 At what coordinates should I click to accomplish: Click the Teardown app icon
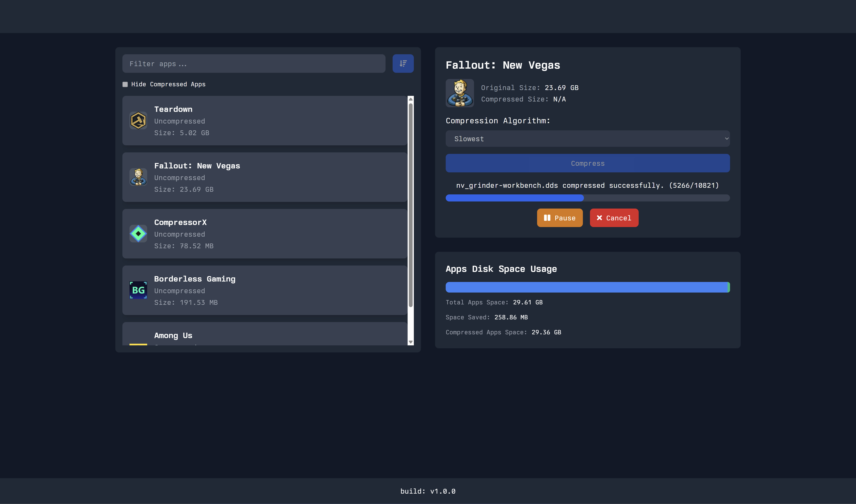point(138,120)
